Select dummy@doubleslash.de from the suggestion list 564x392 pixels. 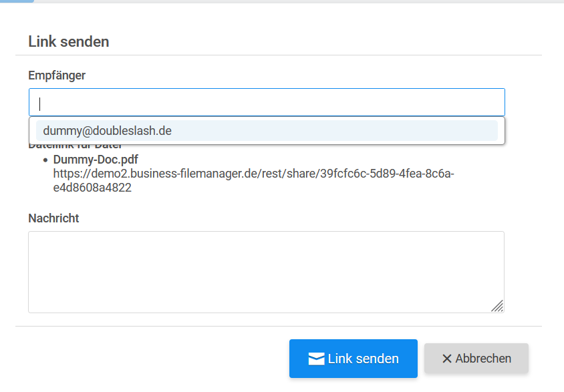point(108,131)
